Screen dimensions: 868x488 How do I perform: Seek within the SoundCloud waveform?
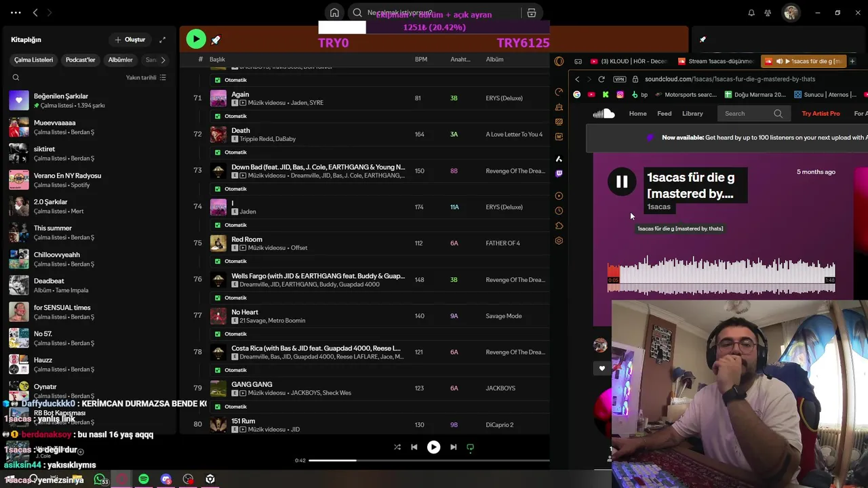click(x=722, y=274)
